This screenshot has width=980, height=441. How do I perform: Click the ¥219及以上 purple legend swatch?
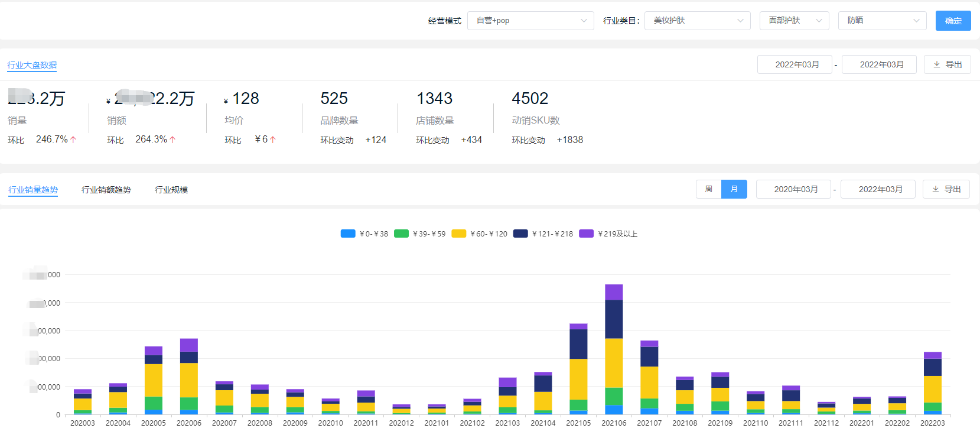(586, 234)
